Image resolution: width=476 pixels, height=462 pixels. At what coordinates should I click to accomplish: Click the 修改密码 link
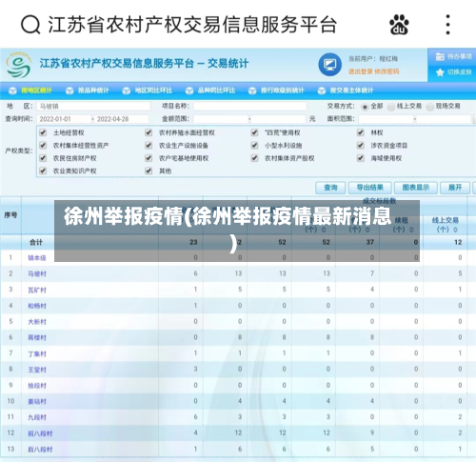pyautogui.click(x=387, y=71)
